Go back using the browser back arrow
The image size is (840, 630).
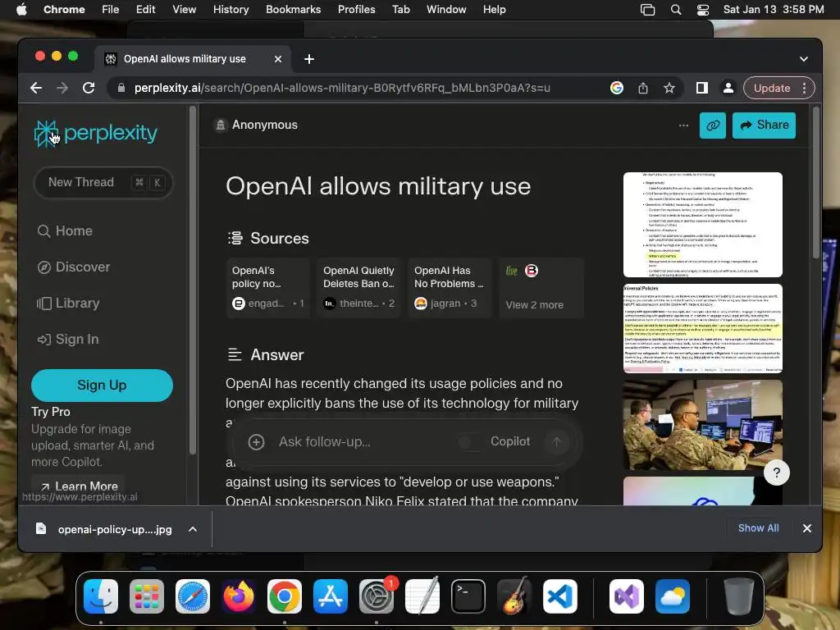(x=36, y=88)
